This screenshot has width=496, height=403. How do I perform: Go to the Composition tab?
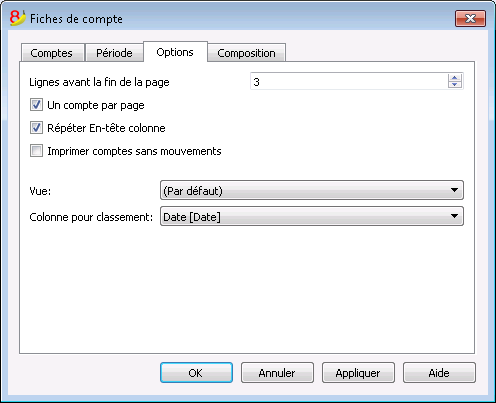246,53
